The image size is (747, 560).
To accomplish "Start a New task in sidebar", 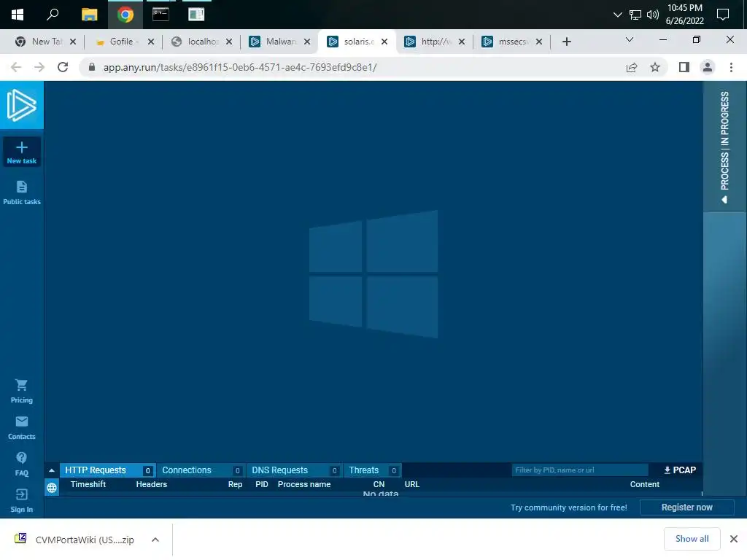I will point(21,152).
